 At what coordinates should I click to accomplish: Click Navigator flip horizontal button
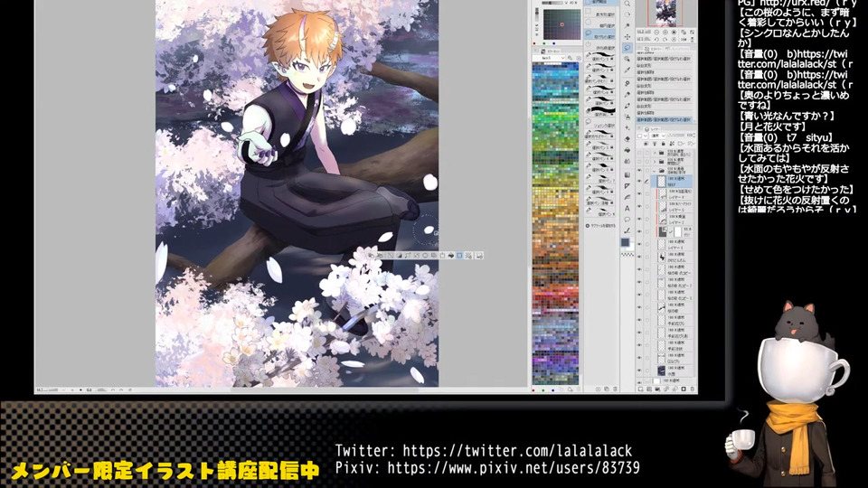coord(684,39)
